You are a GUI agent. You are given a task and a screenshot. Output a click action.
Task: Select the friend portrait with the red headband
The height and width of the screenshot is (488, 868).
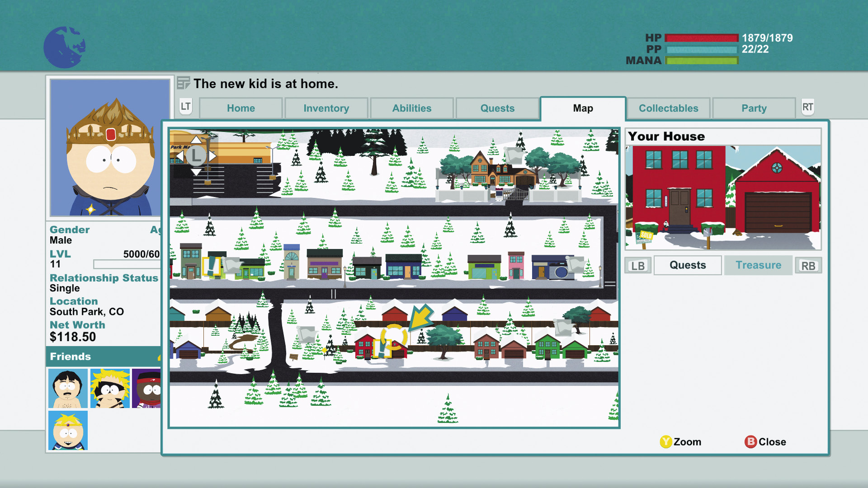pyautogui.click(x=146, y=388)
